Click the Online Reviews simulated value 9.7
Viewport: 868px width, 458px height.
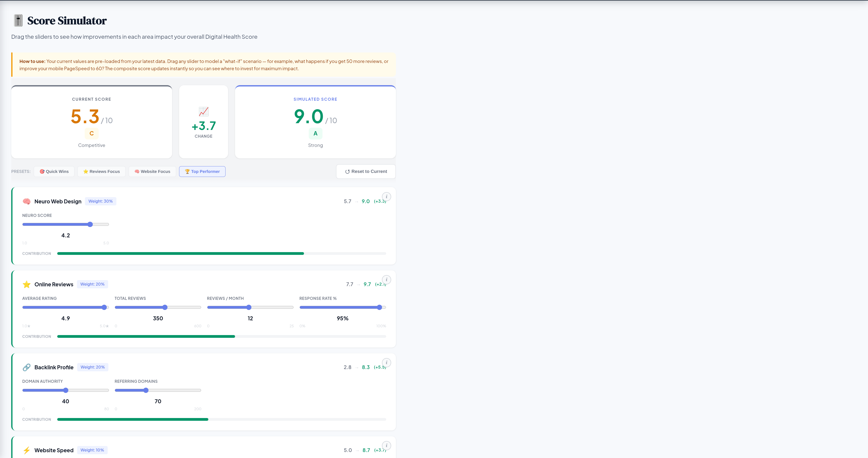[x=367, y=284]
